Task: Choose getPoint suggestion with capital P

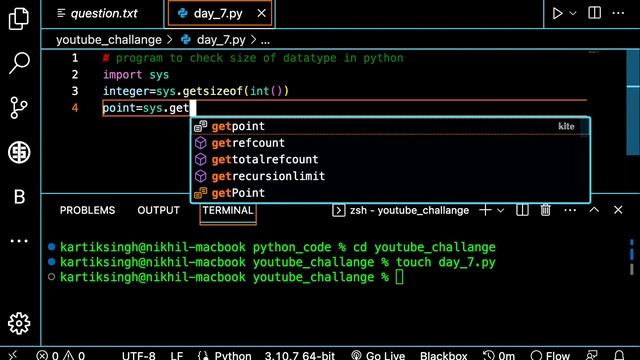Action: point(390,193)
